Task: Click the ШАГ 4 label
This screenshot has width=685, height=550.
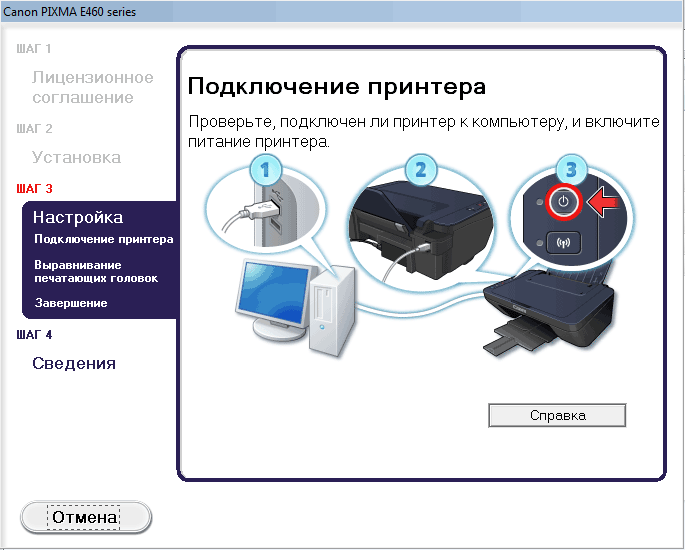Action: [34, 335]
